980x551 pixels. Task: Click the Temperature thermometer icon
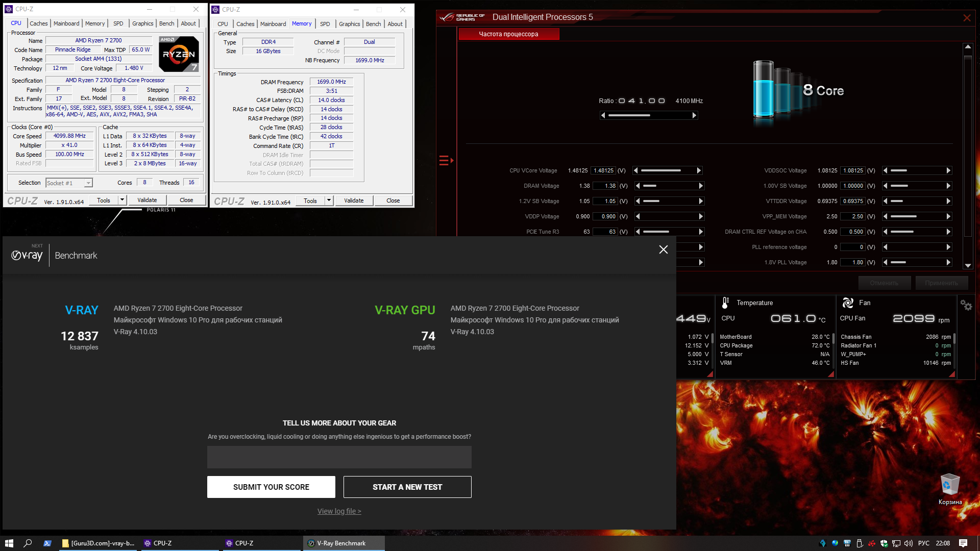pyautogui.click(x=725, y=303)
